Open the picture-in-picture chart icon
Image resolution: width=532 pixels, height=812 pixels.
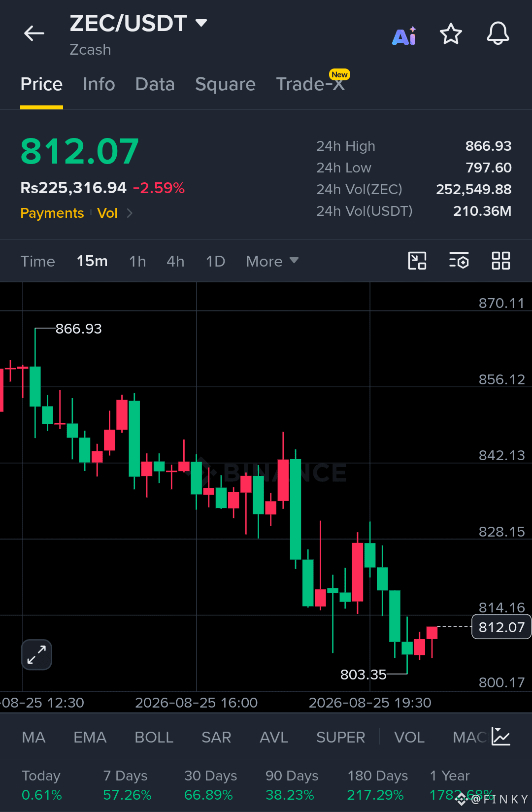coord(417,261)
